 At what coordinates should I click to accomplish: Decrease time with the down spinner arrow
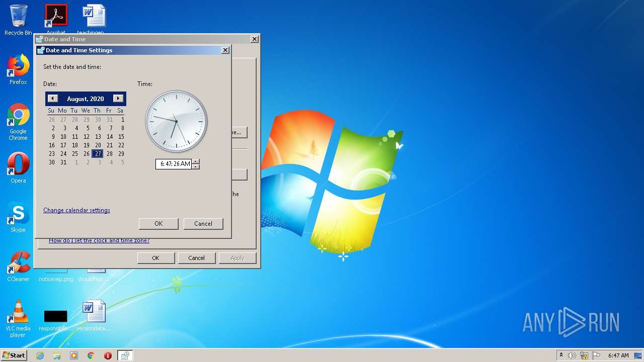(x=196, y=166)
